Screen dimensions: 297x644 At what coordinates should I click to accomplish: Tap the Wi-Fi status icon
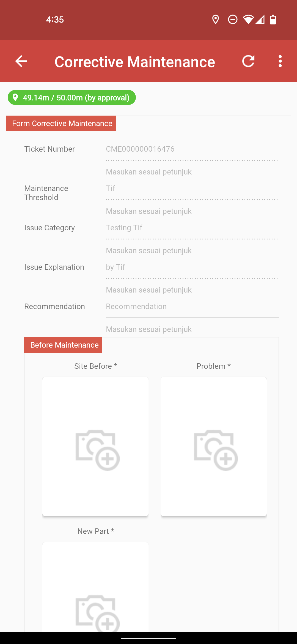248,20
